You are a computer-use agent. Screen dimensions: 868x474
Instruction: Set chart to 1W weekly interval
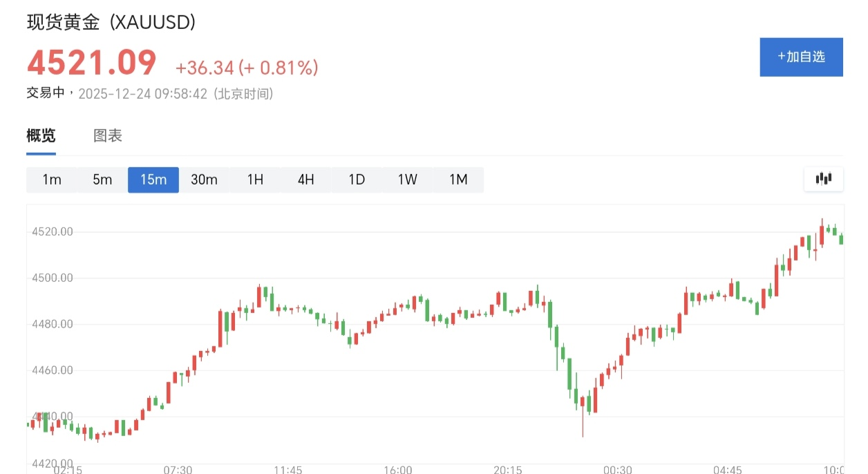[407, 180]
